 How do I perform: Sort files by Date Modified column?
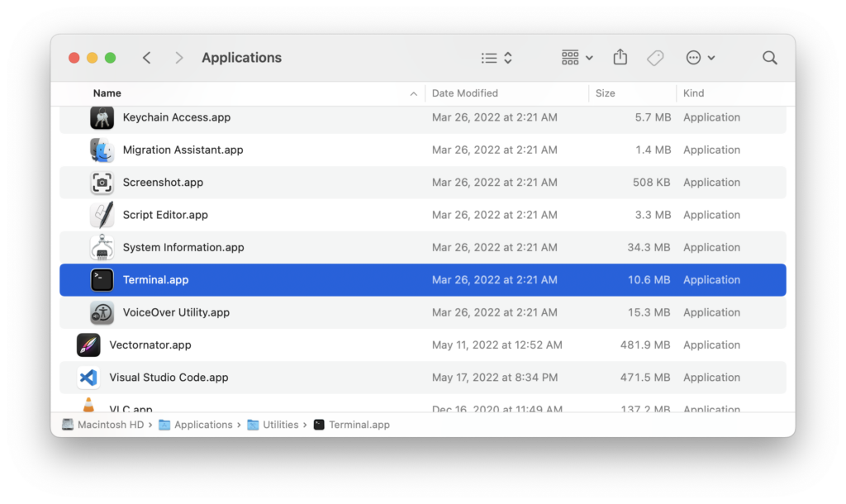(465, 93)
